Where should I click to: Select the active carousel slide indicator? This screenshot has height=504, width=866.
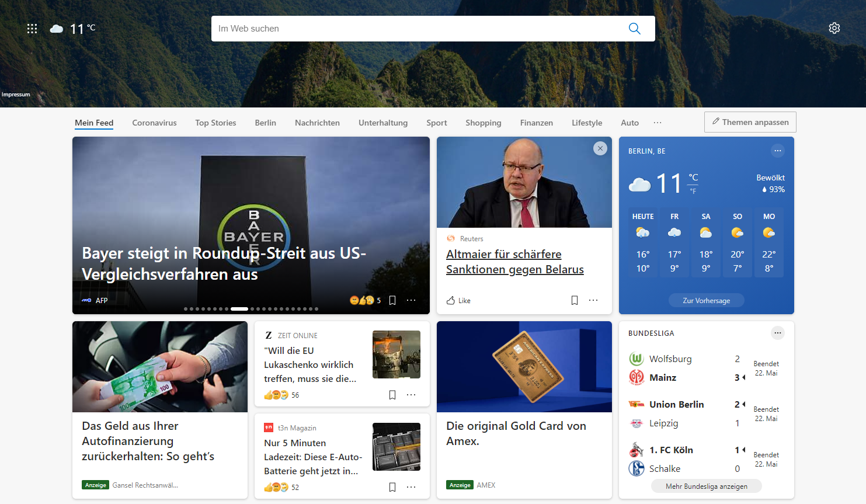(239, 308)
